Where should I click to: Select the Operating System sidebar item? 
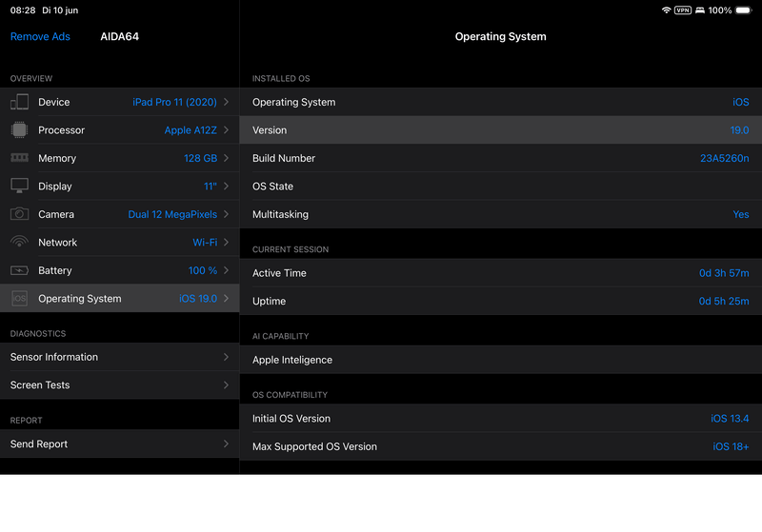click(x=120, y=299)
